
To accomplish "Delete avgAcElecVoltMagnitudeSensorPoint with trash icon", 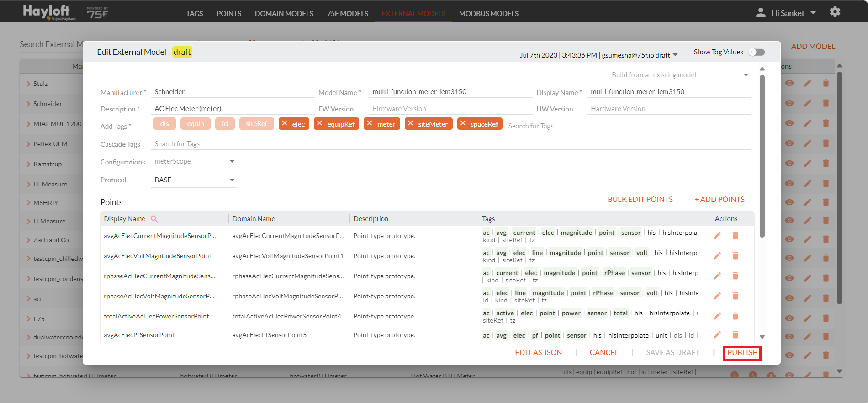I will pos(736,256).
